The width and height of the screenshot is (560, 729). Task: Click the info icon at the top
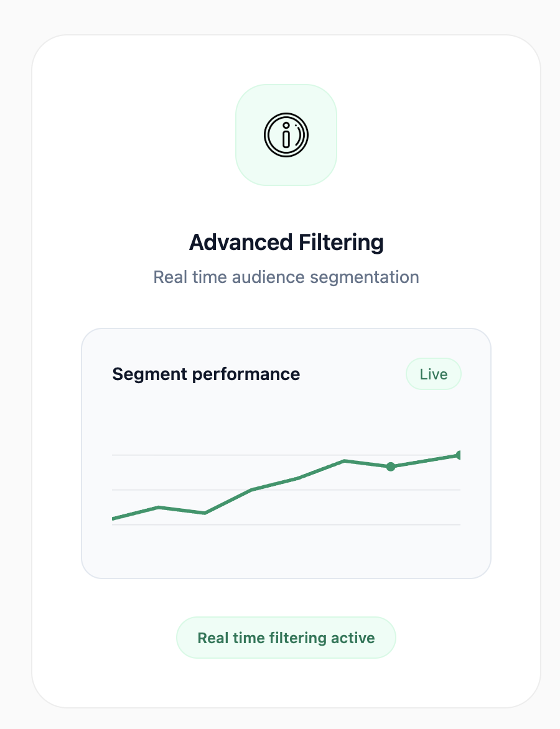[x=286, y=135]
